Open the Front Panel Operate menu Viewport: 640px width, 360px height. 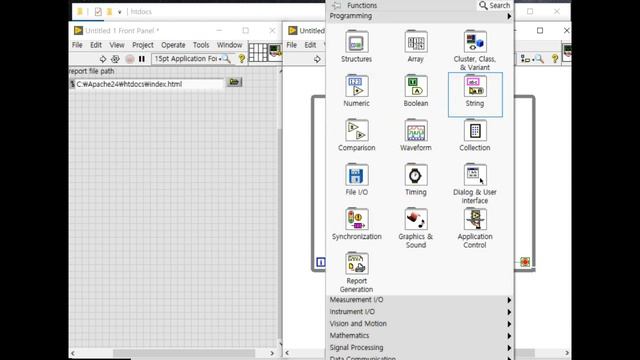pos(173,45)
